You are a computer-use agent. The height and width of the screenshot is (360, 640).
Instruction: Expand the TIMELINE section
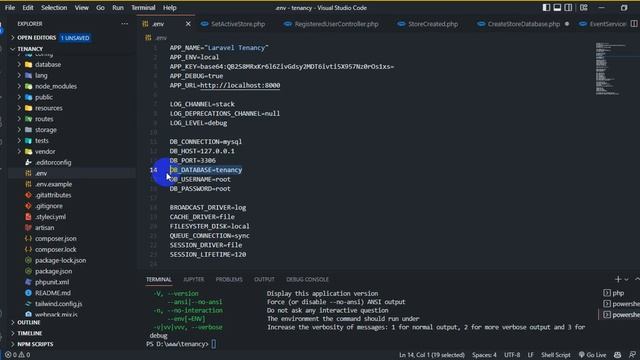tap(13, 333)
